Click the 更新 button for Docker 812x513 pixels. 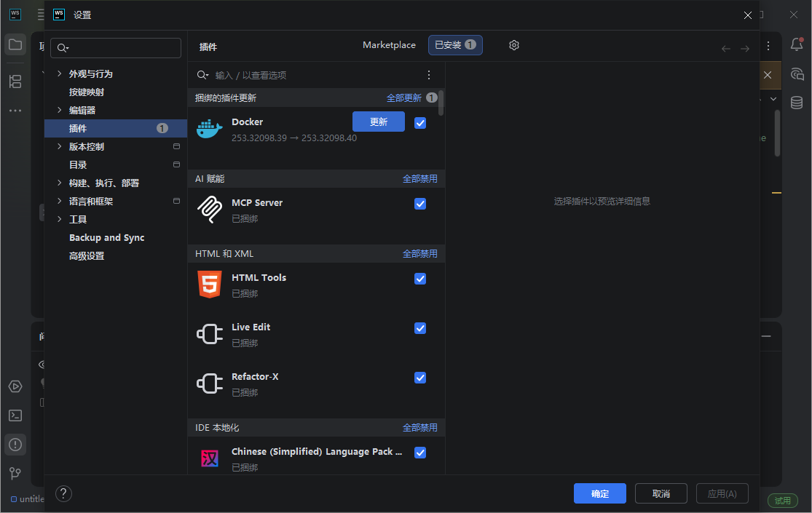378,122
